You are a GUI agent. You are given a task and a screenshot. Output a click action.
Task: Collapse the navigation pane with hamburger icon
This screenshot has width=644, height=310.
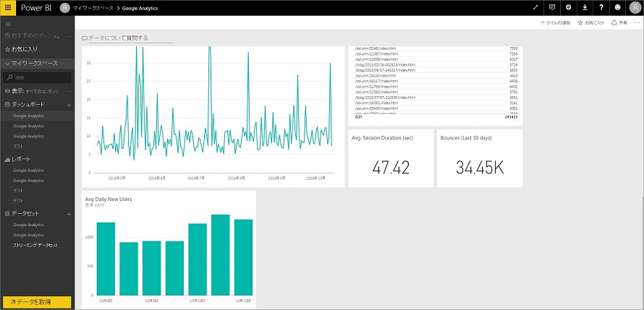(x=8, y=24)
